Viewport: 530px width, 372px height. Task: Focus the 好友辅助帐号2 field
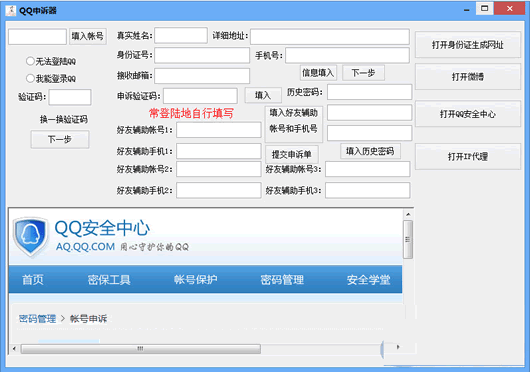[x=219, y=169]
